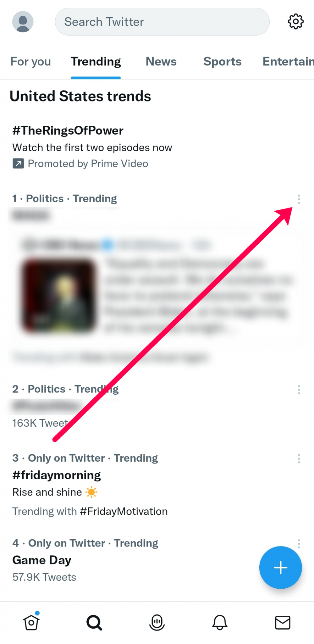The image size is (314, 644).
Task: Open your profile avatar menu
Action: (22, 22)
